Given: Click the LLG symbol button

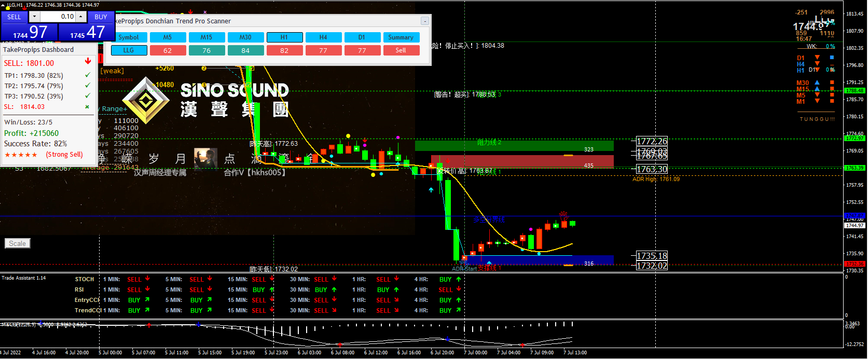Looking at the screenshot, I should 129,50.
